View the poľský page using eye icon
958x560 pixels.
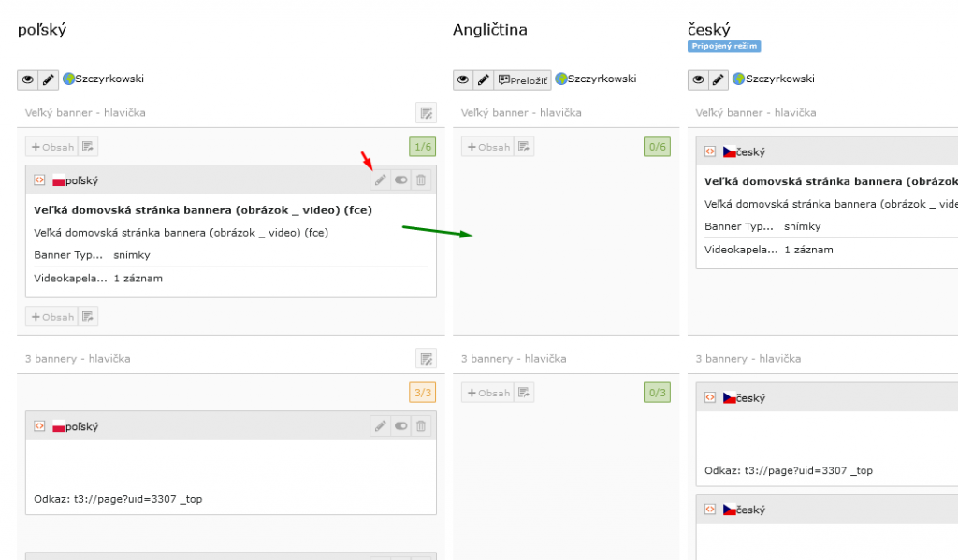28,79
